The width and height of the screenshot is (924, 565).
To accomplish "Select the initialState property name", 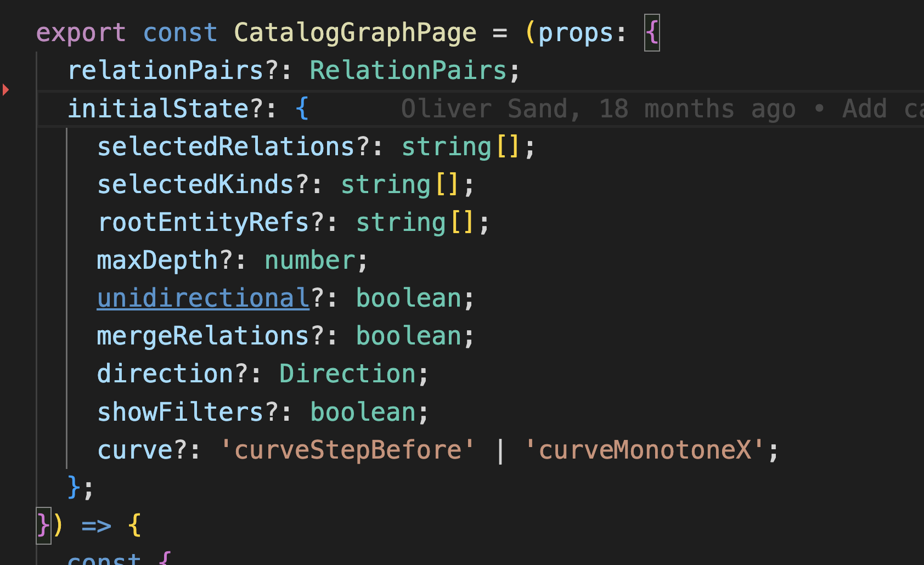I will pyautogui.click(x=158, y=108).
